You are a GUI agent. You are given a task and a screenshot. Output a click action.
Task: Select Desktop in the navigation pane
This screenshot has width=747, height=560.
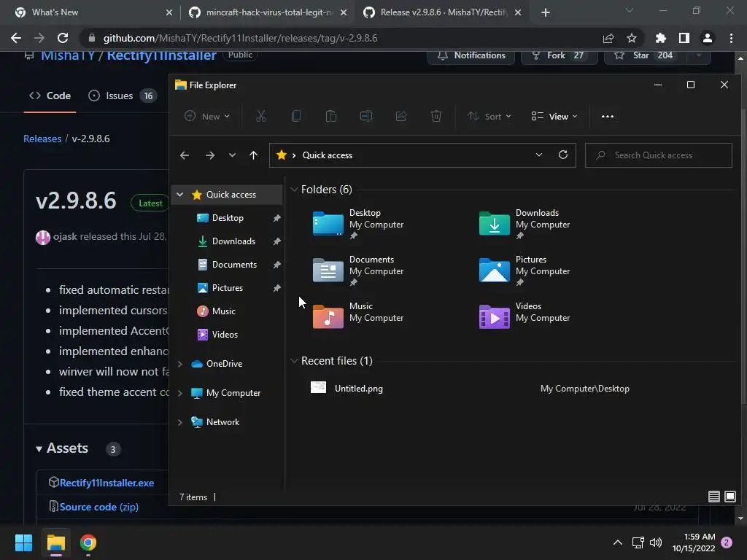228,217
